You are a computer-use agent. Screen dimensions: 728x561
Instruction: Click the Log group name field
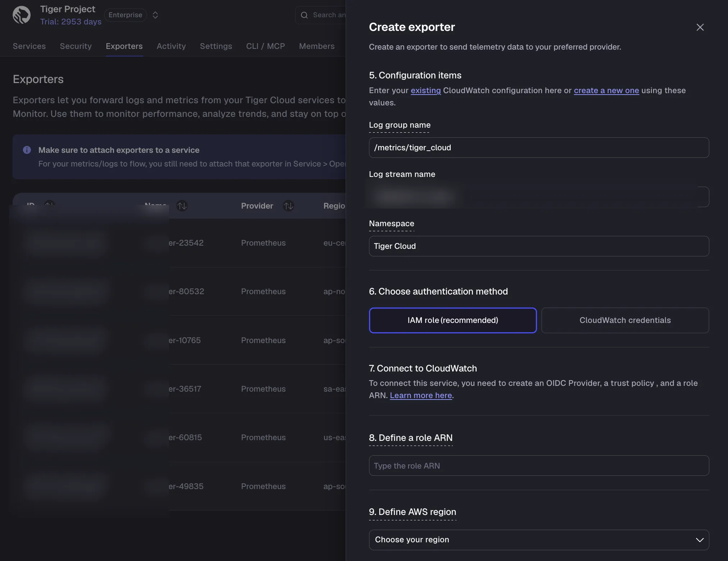[x=539, y=147]
